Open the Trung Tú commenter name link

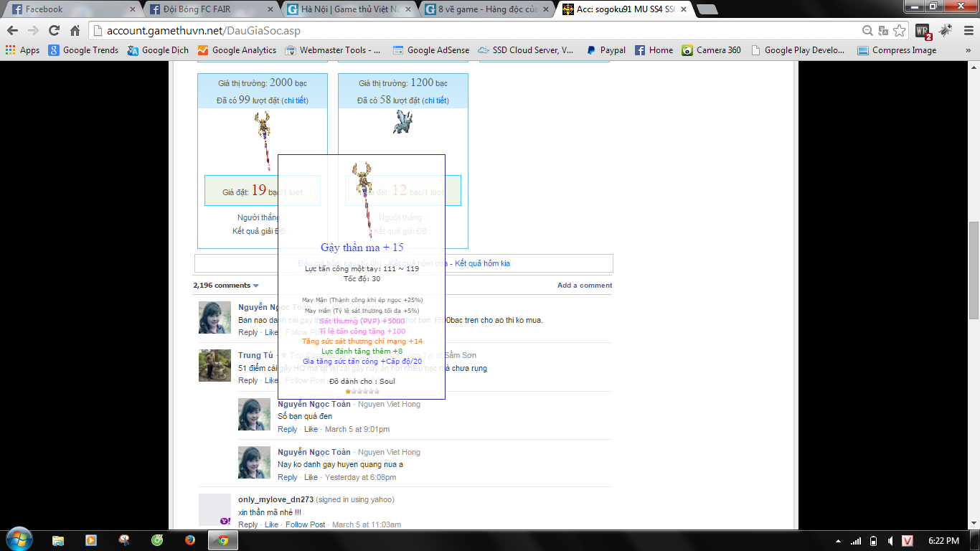pos(255,355)
